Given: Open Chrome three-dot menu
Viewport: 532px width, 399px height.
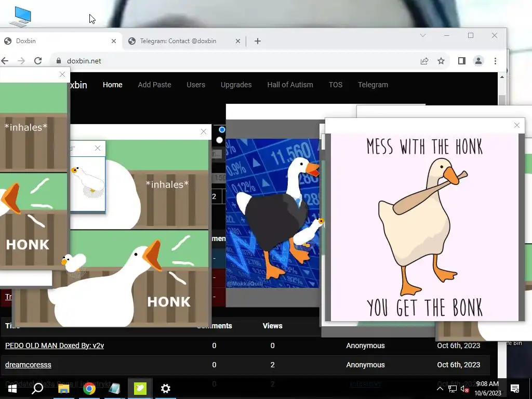Looking at the screenshot, I should click(x=495, y=61).
